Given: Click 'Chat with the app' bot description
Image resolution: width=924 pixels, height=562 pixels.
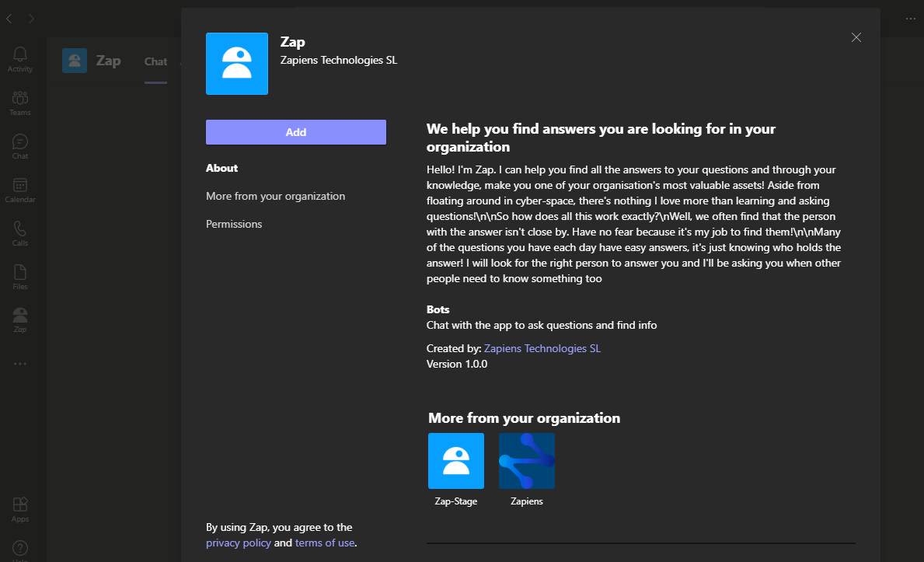Looking at the screenshot, I should pos(542,325).
